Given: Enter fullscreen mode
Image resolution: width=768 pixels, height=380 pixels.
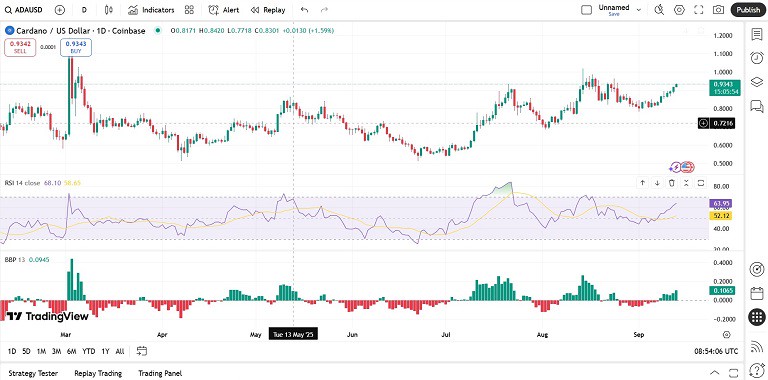Looking at the screenshot, I should (699, 10).
